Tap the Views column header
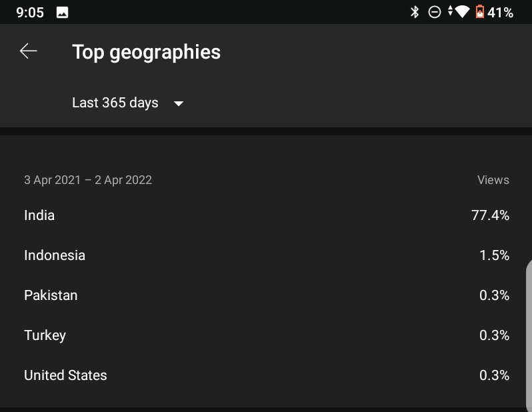The height and width of the screenshot is (412, 532). coord(493,180)
